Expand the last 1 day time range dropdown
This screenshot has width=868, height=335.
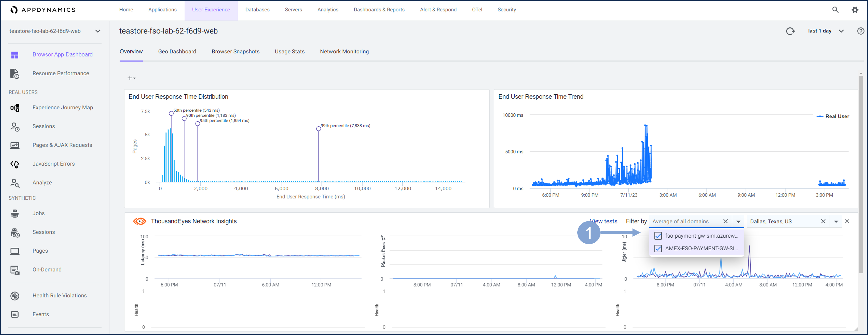coord(841,31)
